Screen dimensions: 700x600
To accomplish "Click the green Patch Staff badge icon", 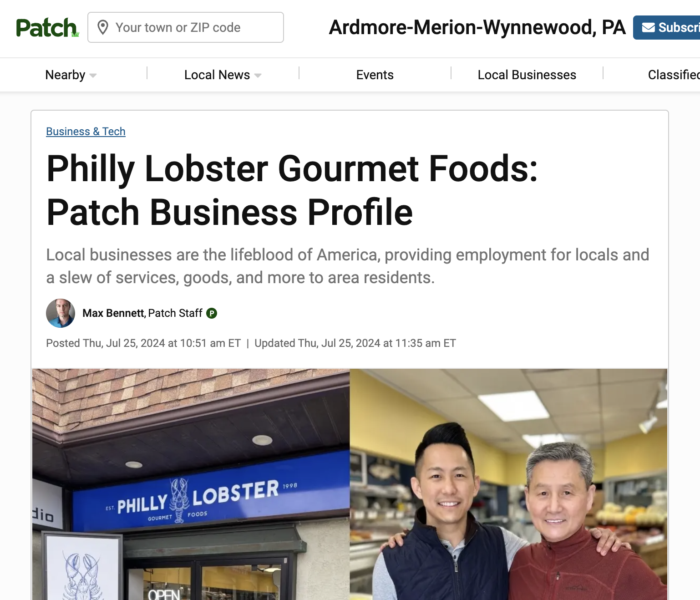I will (212, 313).
